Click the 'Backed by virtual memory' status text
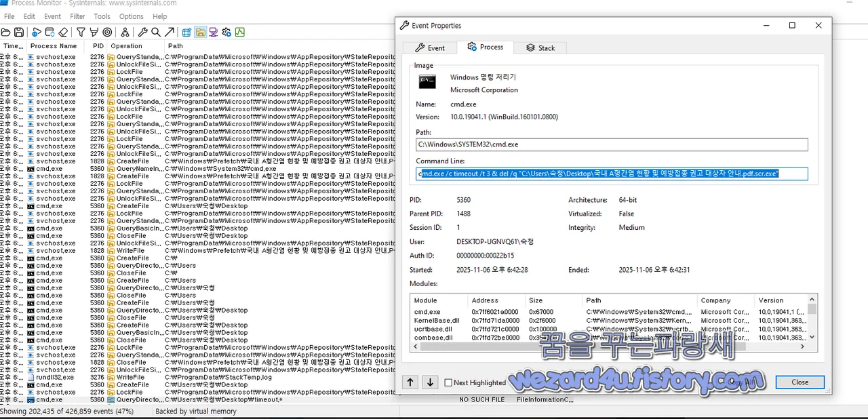Screen dimensions: 868x419 [196, 412]
